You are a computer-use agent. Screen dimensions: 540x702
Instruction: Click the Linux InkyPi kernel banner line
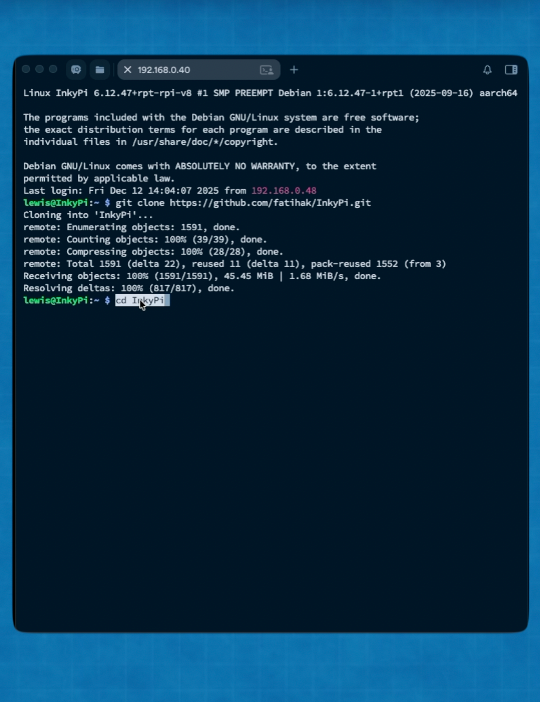[270, 93]
